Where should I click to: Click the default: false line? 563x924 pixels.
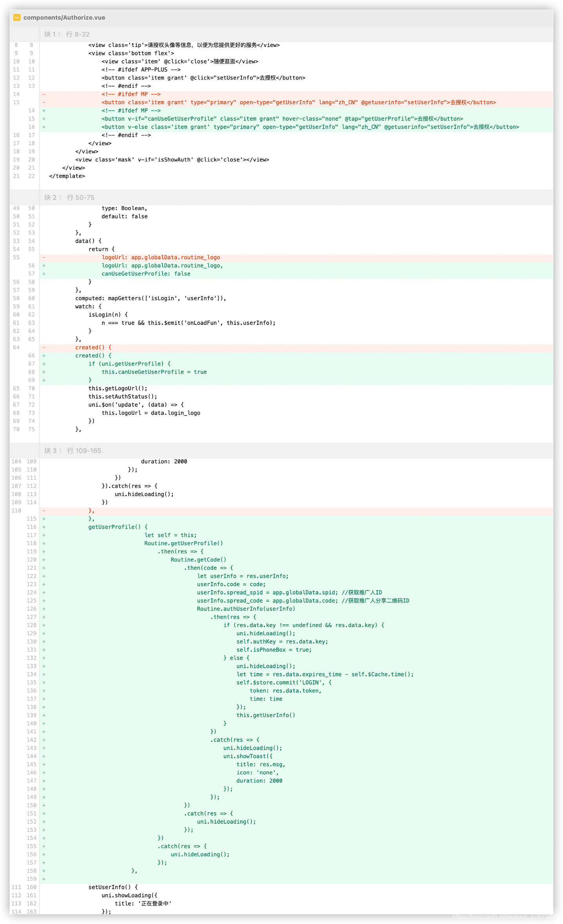125,217
